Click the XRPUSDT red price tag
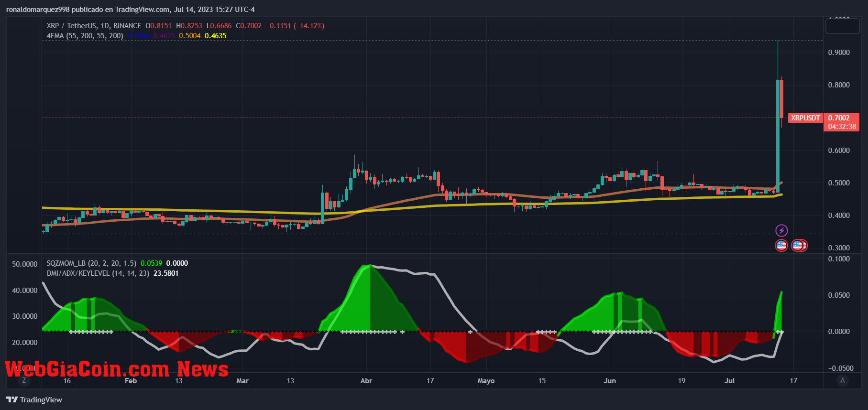Viewport: 868px width, 410px height. (805, 118)
